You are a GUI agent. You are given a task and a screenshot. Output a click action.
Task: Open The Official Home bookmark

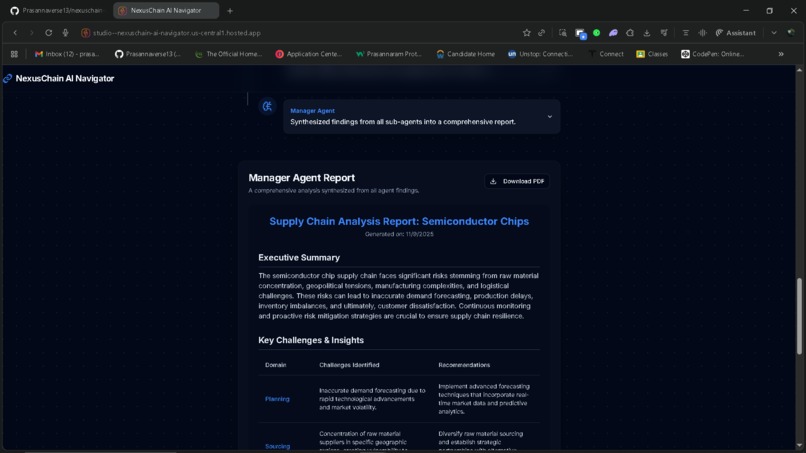coord(228,54)
